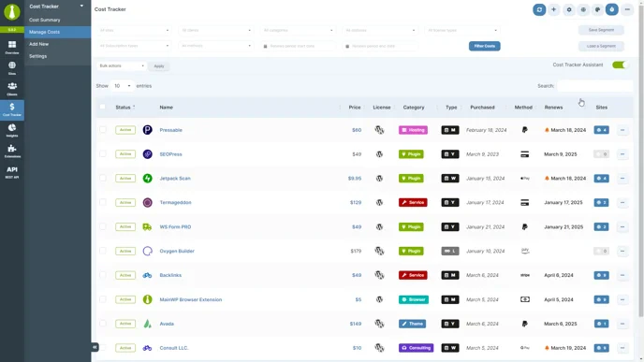The width and height of the screenshot is (644, 362).
Task: Click the Termageddon logo icon
Action: 148,202
